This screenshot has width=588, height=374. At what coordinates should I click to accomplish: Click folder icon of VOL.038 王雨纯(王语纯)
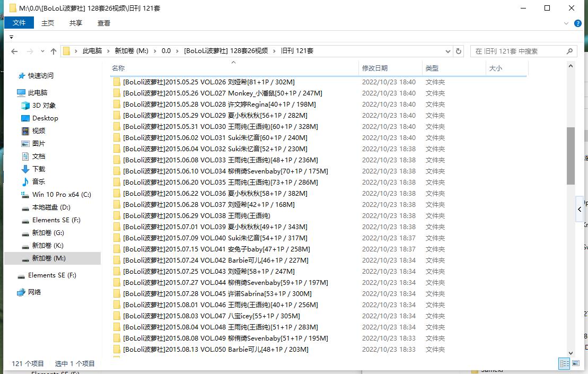click(x=117, y=216)
